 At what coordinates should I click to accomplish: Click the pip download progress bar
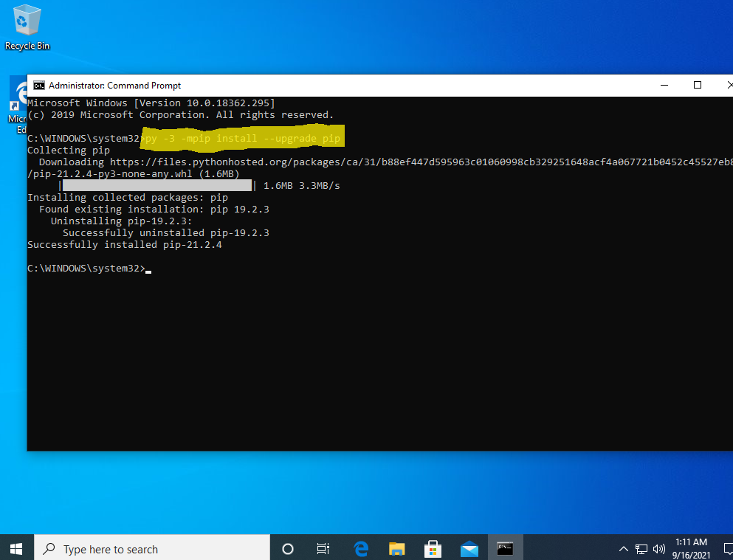click(157, 185)
